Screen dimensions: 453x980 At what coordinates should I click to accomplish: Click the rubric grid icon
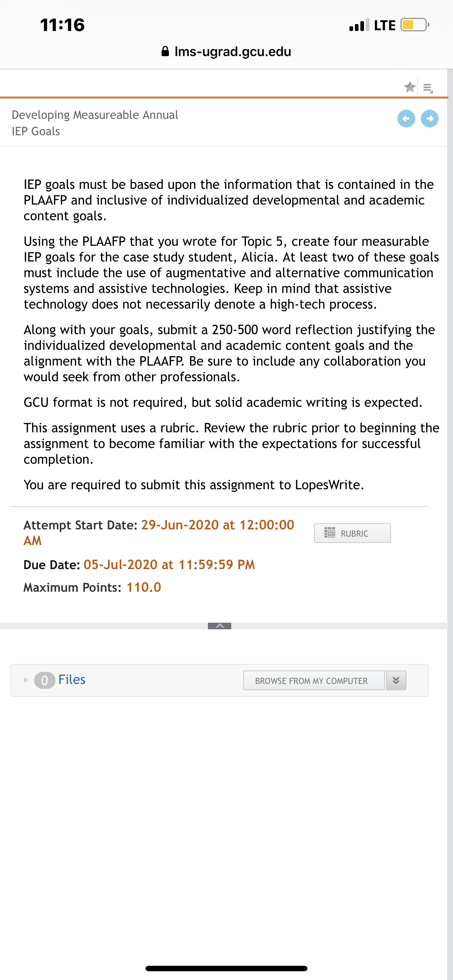pos(329,533)
